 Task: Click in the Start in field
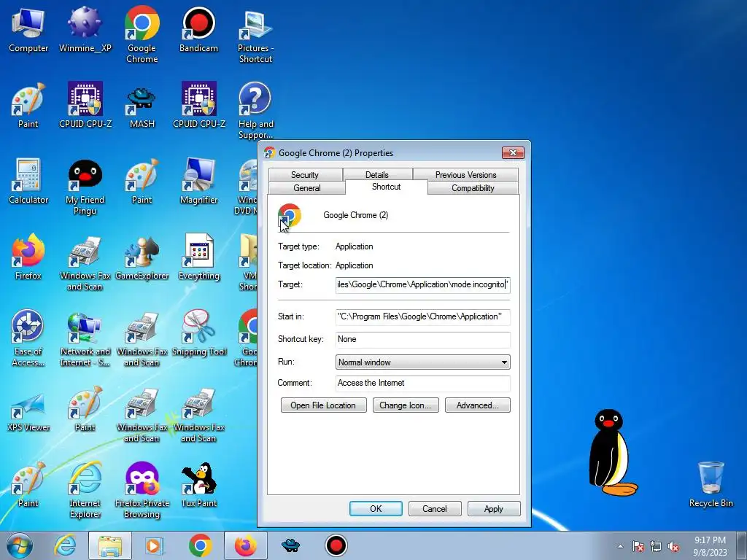(422, 316)
